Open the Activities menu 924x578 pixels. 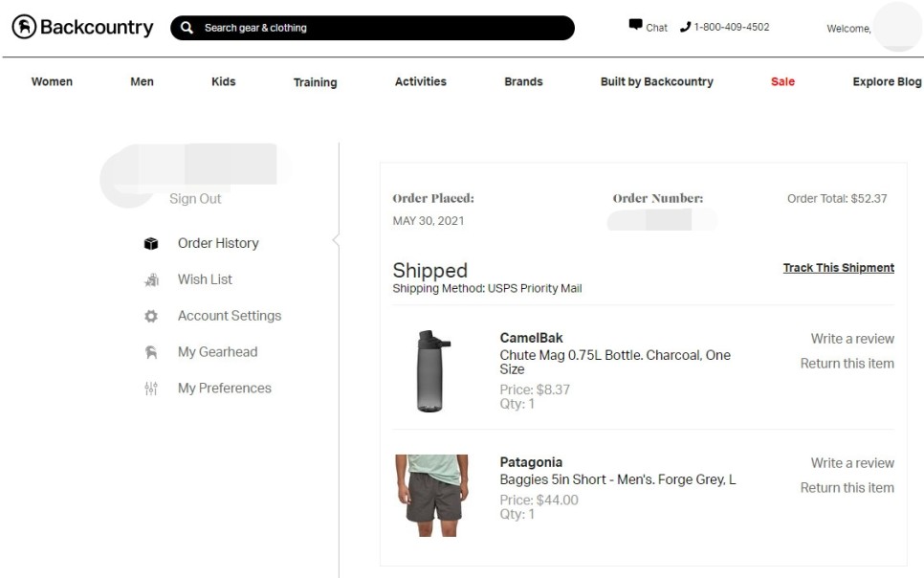(421, 81)
